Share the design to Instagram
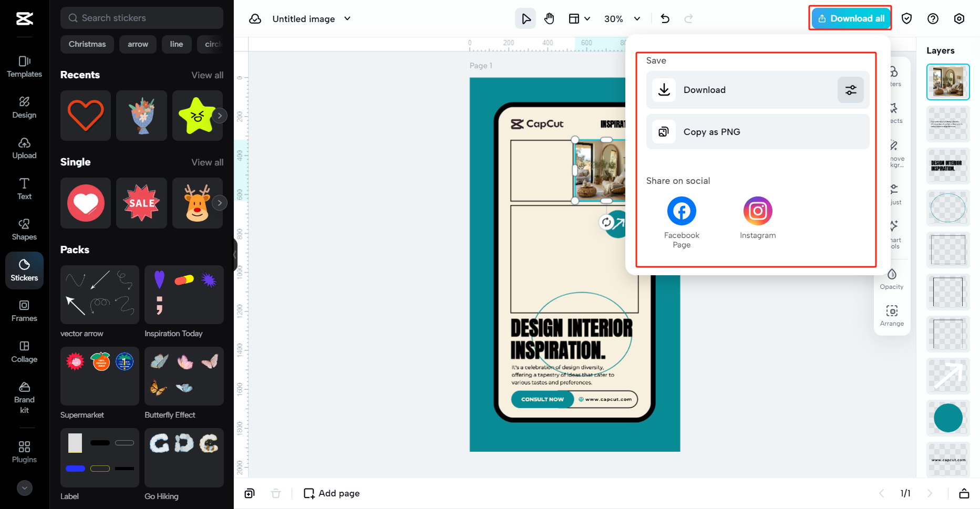Viewport: 980px width, 509px height. (757, 211)
